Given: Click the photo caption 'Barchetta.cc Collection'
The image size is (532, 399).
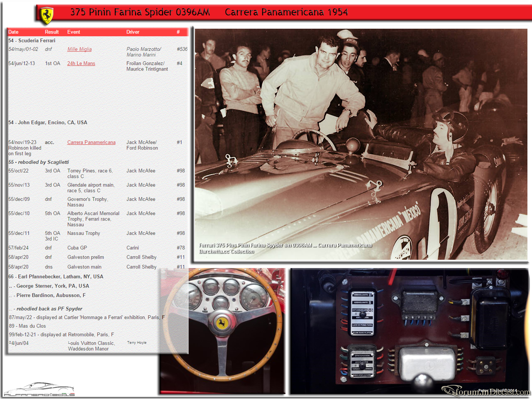Looking at the screenshot, I should click(227, 251).
